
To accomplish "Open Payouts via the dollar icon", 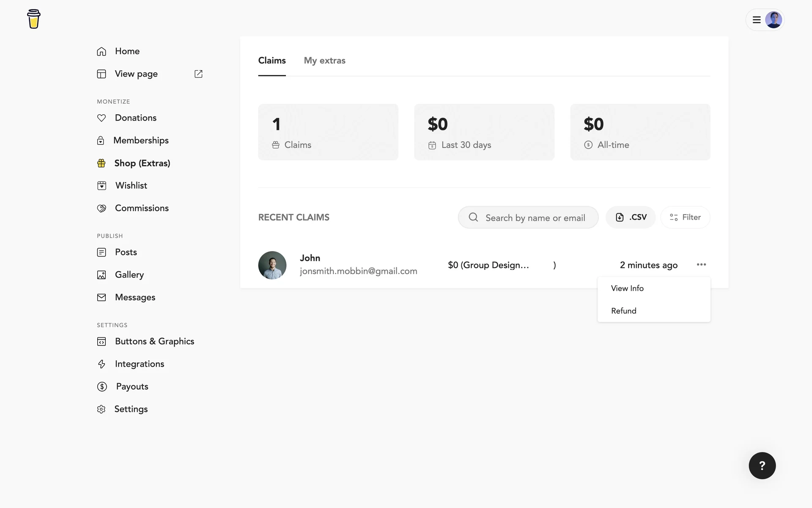I will (102, 387).
